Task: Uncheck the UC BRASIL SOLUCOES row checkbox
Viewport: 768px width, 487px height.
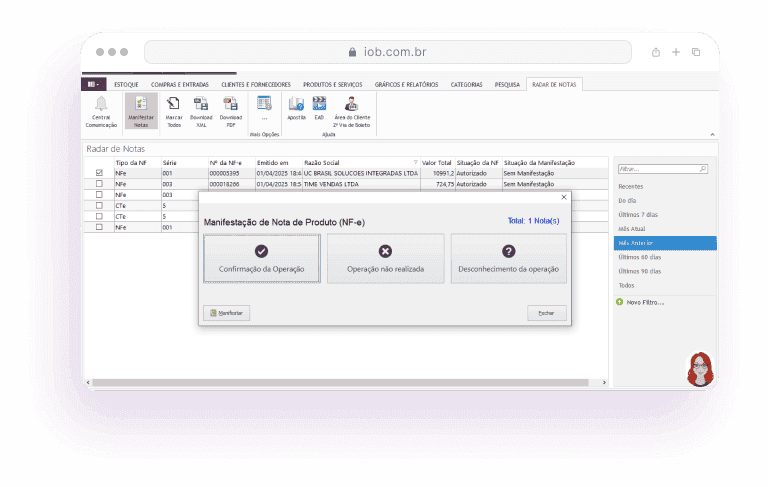Action: tap(99, 173)
